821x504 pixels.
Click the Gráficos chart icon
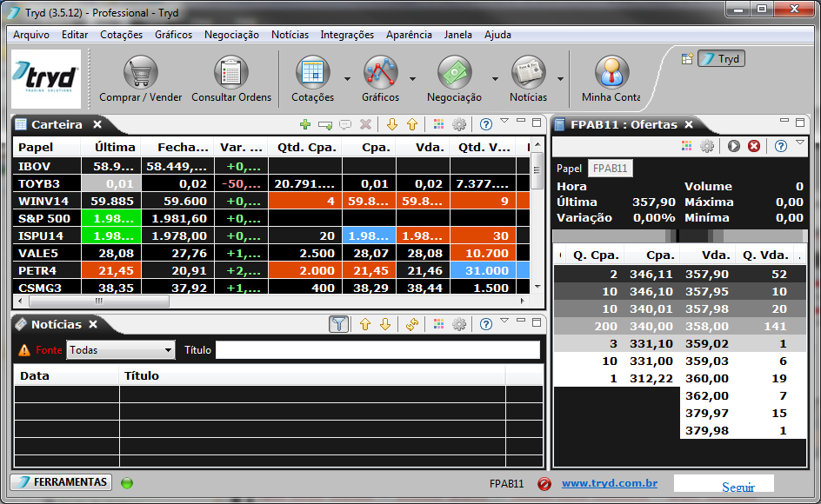pyautogui.click(x=381, y=72)
